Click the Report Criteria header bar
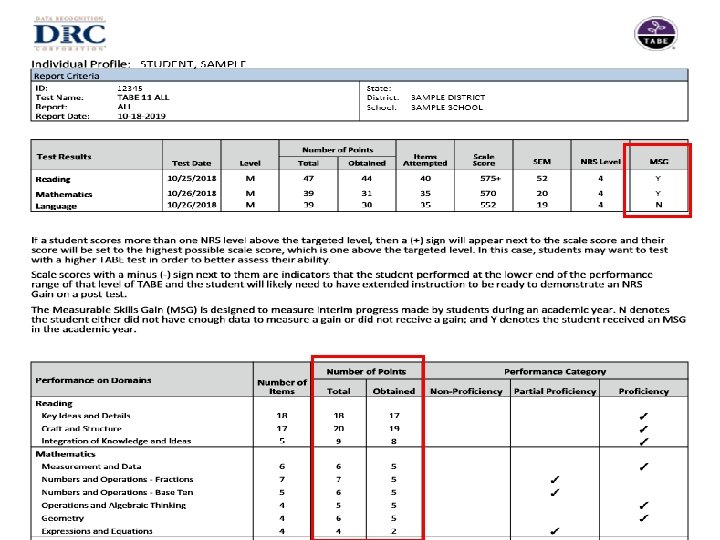The height and width of the screenshot is (540, 720). [360, 76]
